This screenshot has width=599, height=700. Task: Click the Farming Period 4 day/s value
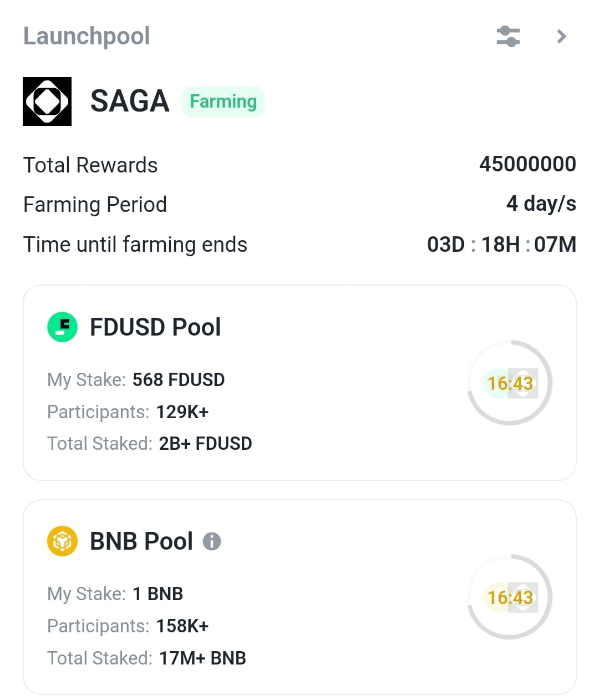click(x=541, y=204)
